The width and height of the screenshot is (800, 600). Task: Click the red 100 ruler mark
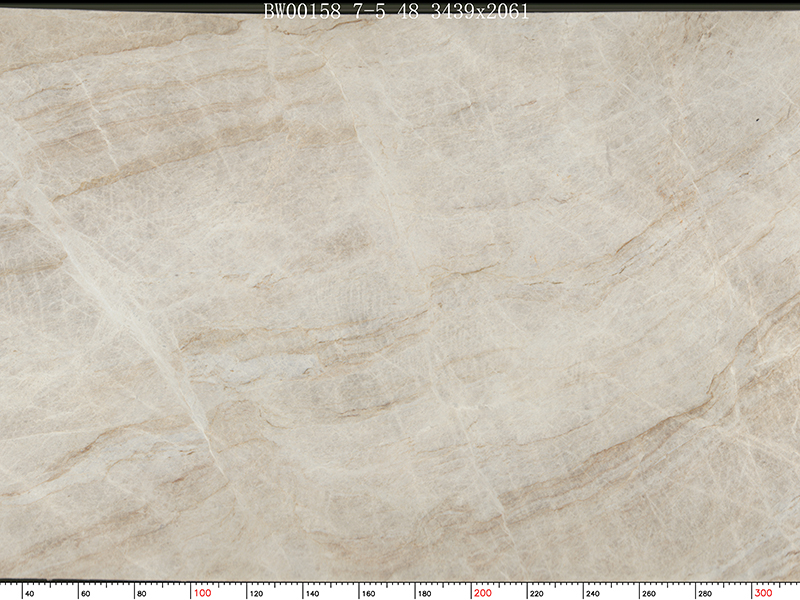click(x=203, y=593)
